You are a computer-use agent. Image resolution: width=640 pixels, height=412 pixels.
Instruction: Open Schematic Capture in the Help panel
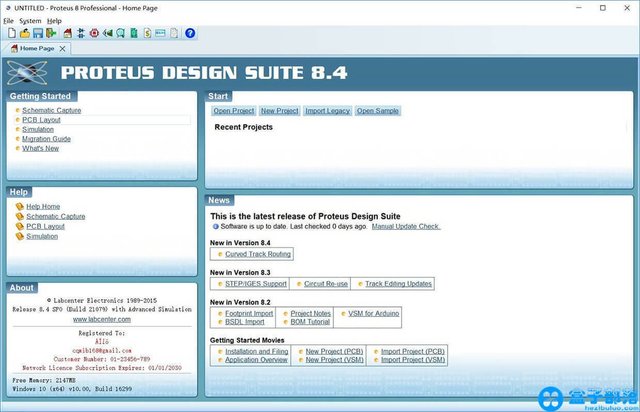56,216
